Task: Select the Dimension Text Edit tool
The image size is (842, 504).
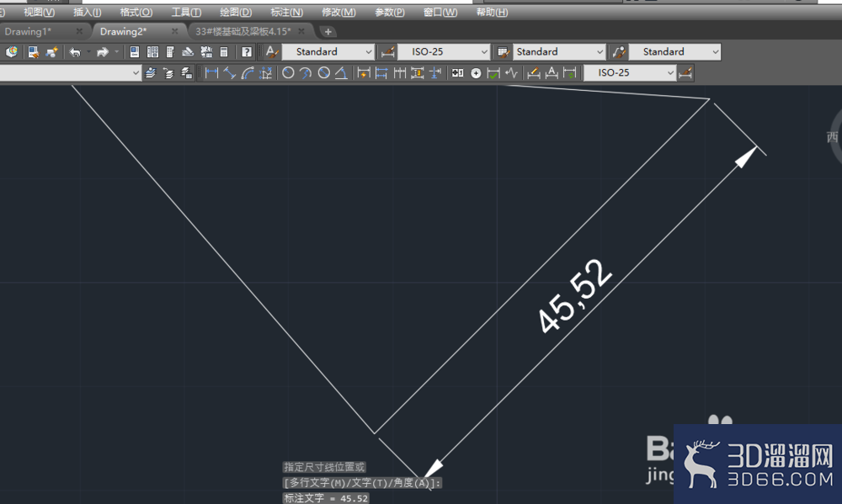Action: [552, 73]
